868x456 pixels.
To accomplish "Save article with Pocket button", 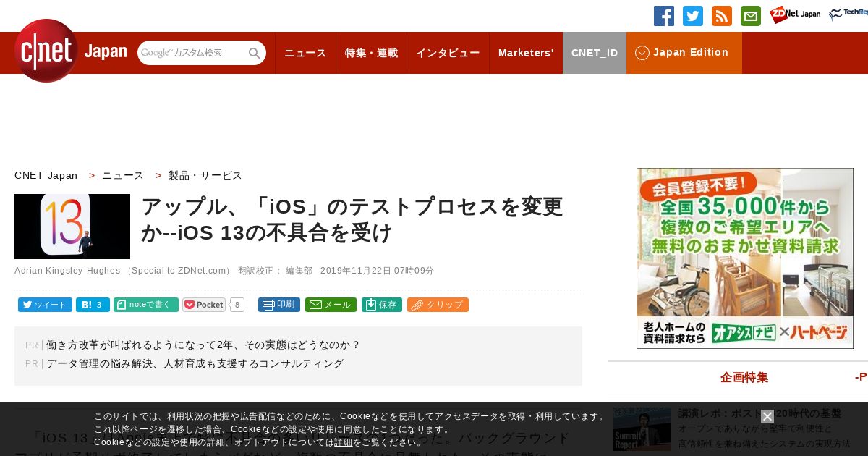I will (x=204, y=305).
